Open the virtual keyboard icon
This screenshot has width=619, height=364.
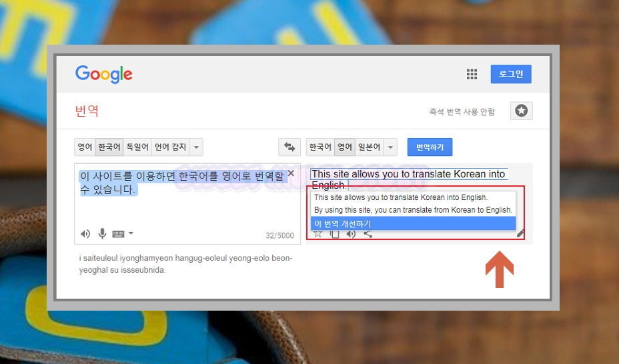click(119, 234)
